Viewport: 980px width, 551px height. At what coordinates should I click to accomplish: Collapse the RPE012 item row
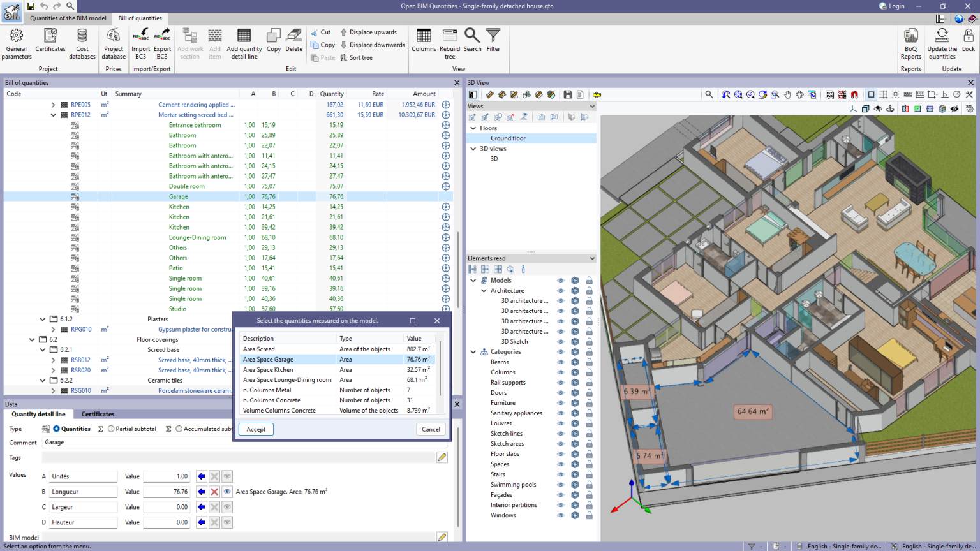(x=54, y=115)
